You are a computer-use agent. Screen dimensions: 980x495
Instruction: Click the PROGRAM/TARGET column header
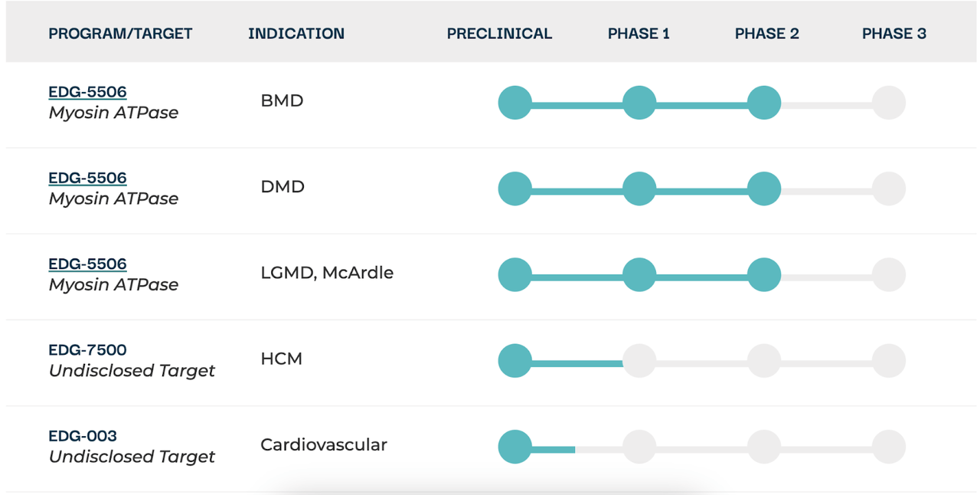point(120,34)
